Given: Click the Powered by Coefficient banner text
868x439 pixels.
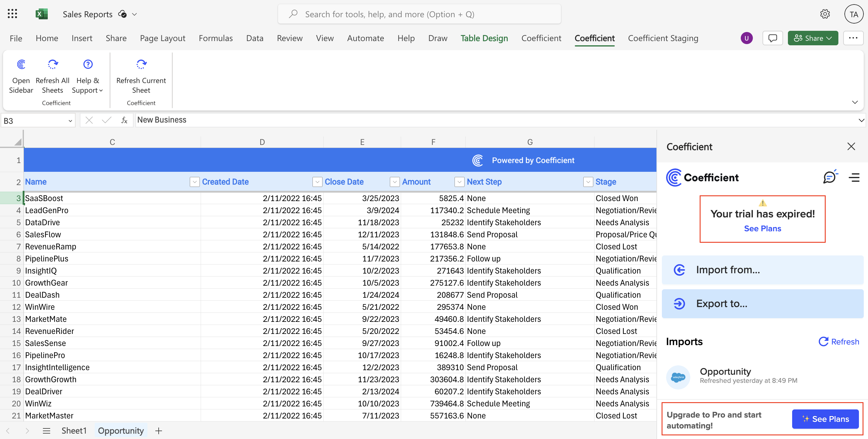Looking at the screenshot, I should tap(533, 160).
